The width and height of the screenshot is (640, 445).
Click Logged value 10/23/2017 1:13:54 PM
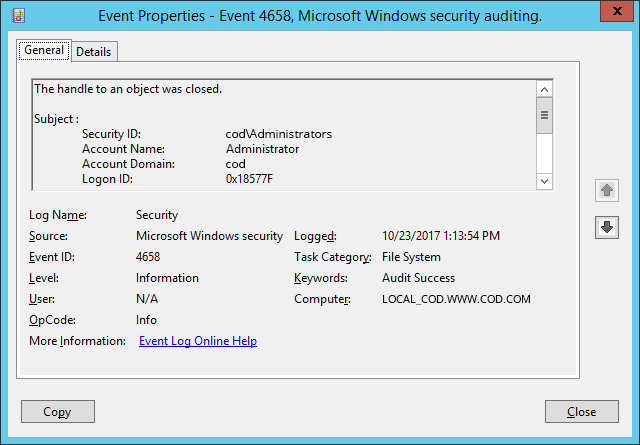pos(441,236)
